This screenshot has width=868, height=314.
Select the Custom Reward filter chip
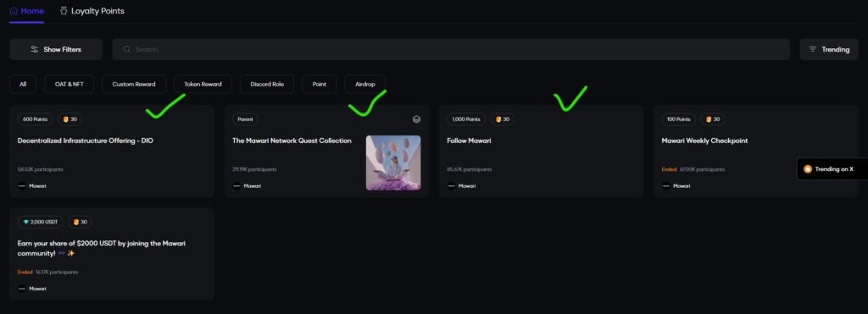(134, 84)
